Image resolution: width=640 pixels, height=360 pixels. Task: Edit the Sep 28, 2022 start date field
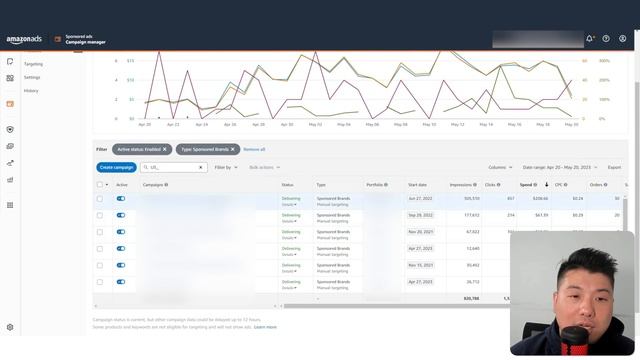tap(420, 215)
